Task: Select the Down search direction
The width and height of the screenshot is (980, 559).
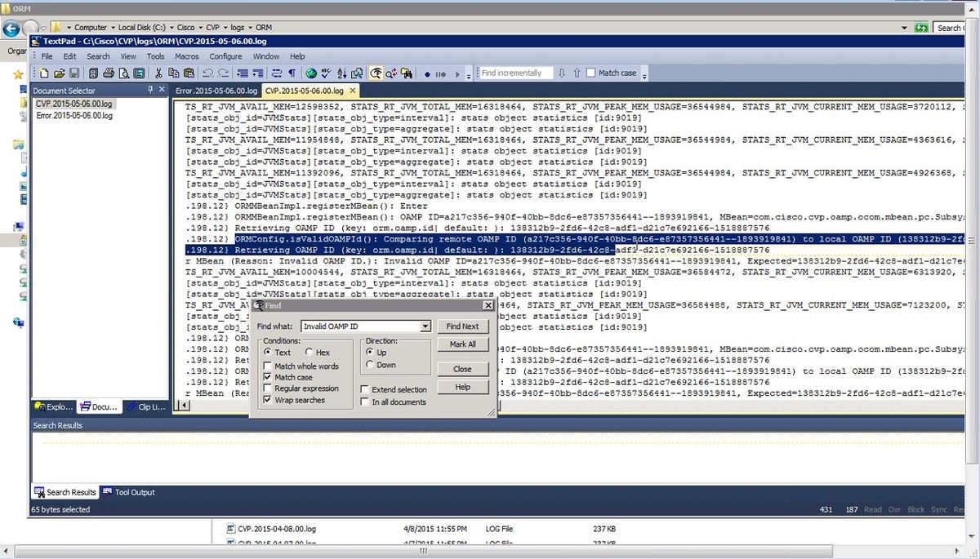Action: tap(369, 364)
